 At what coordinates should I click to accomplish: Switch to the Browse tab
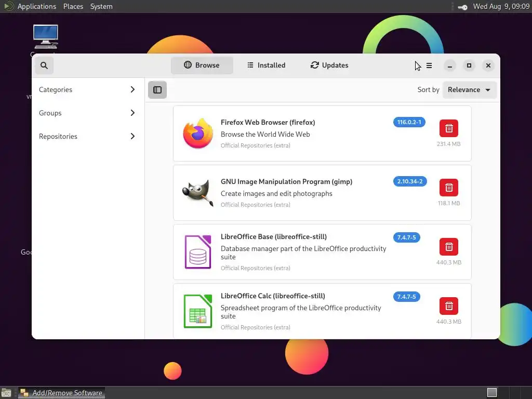[x=202, y=65]
